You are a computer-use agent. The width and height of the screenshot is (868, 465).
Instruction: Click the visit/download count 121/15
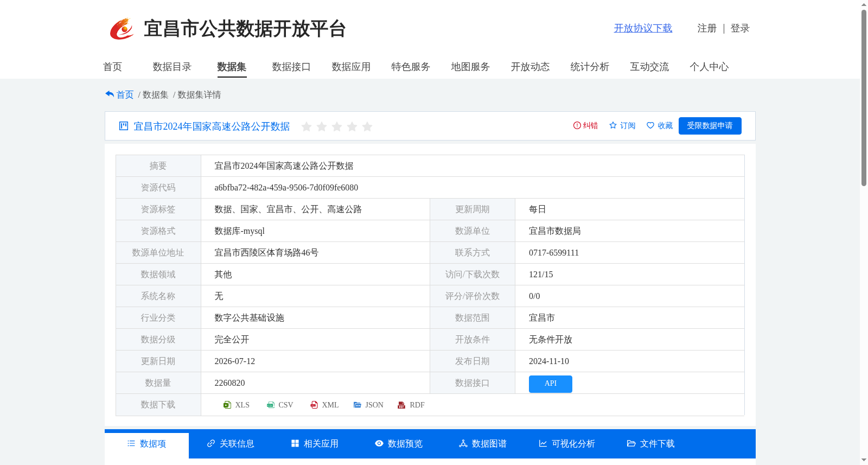click(541, 275)
